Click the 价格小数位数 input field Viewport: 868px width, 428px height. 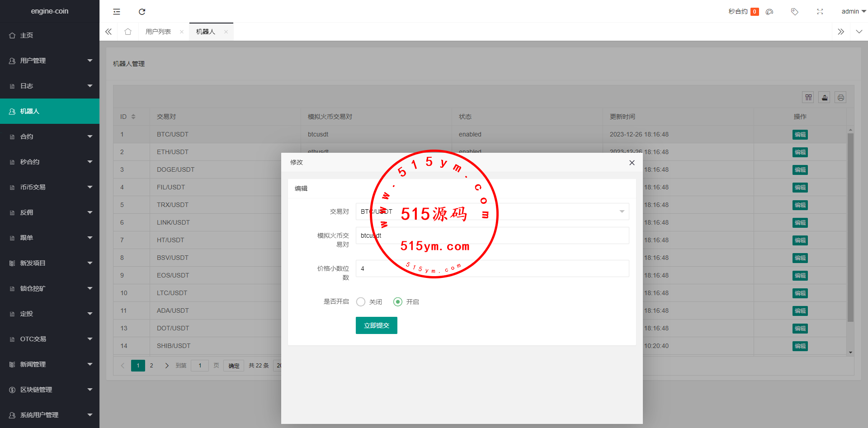[492, 268]
